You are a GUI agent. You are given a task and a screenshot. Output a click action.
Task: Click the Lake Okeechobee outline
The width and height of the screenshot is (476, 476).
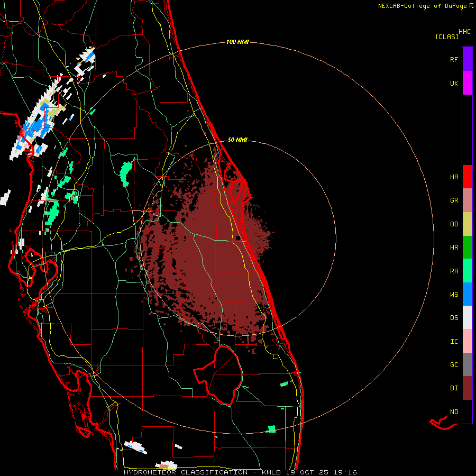pyautogui.click(x=218, y=376)
